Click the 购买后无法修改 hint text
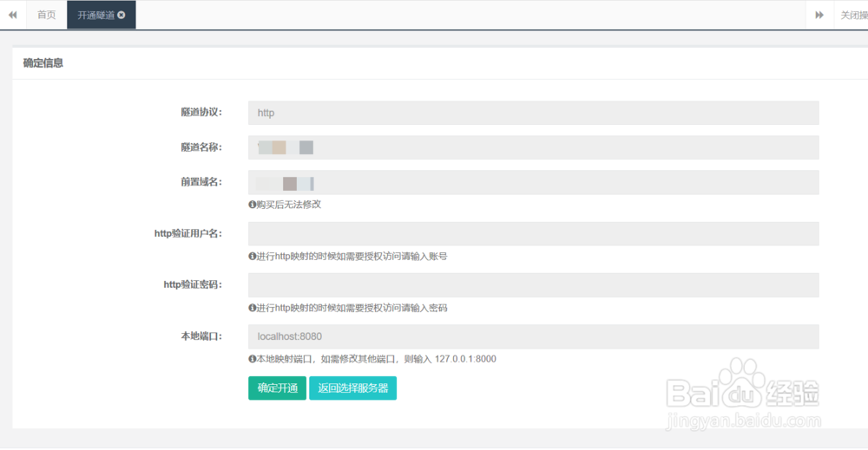 pos(288,205)
